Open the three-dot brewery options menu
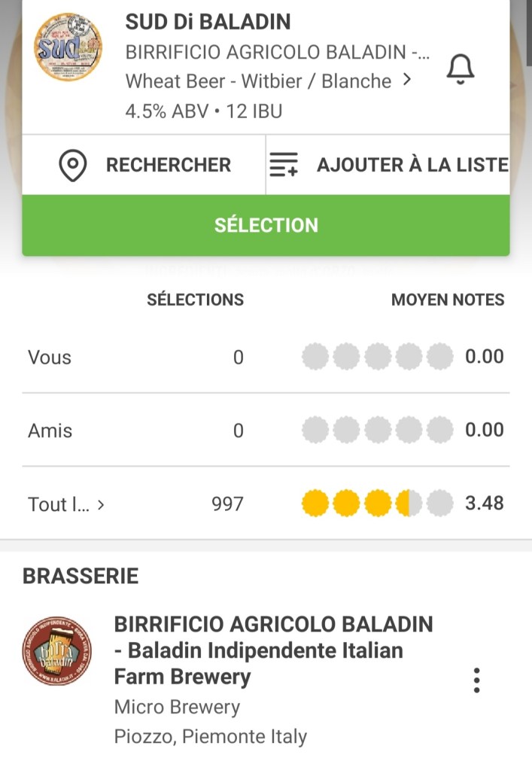532x770 pixels. 476,680
